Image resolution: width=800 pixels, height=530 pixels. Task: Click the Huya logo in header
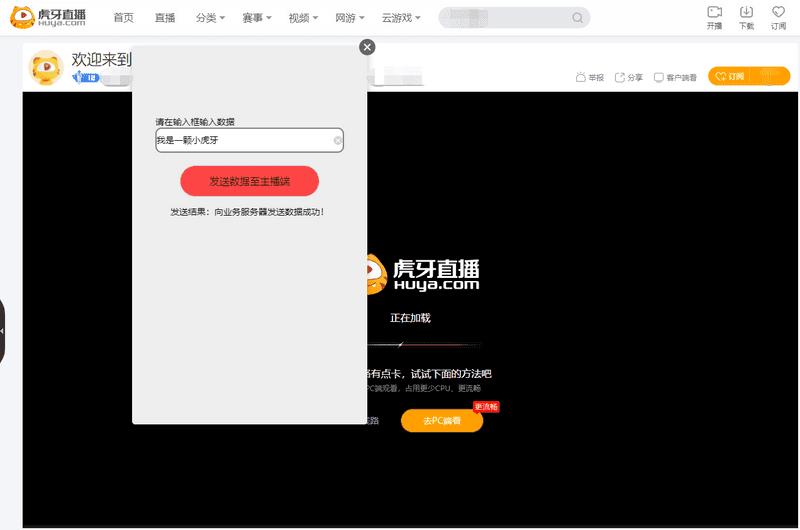pos(48,17)
